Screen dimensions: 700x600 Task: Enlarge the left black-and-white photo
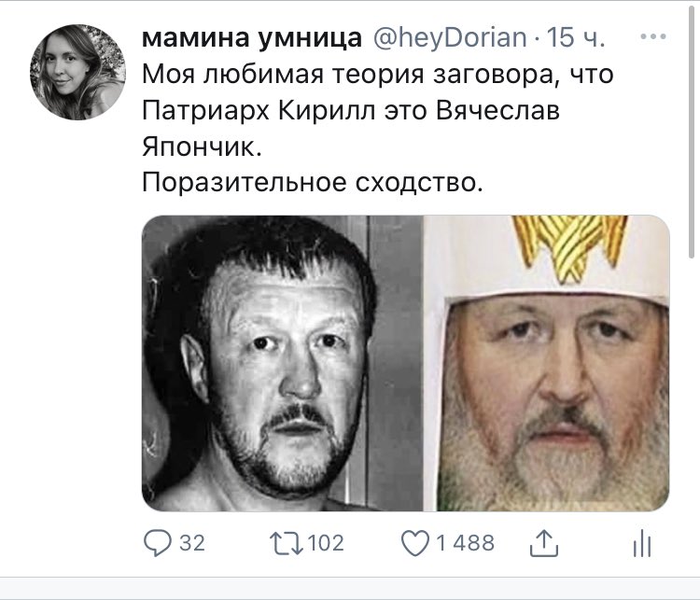[282, 363]
